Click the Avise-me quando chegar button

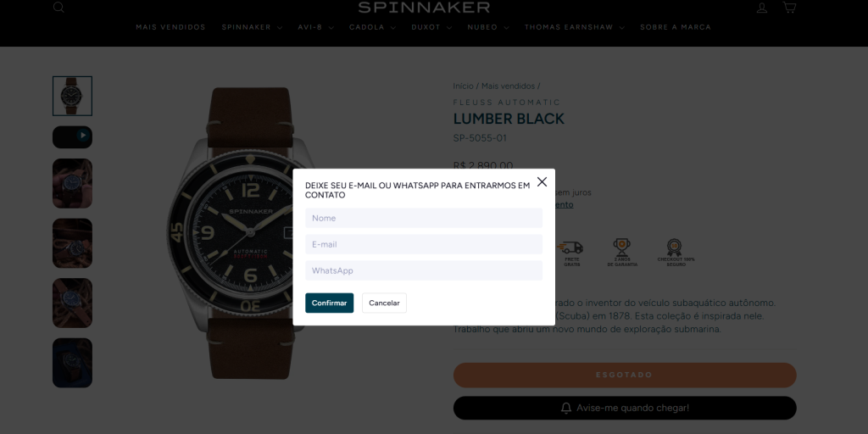[x=625, y=408]
